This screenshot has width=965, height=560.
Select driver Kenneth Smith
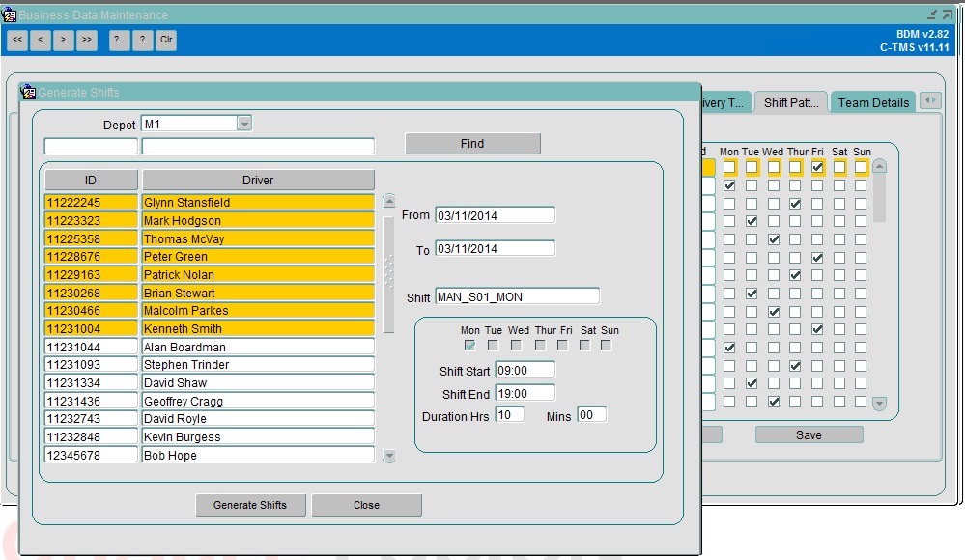(258, 328)
